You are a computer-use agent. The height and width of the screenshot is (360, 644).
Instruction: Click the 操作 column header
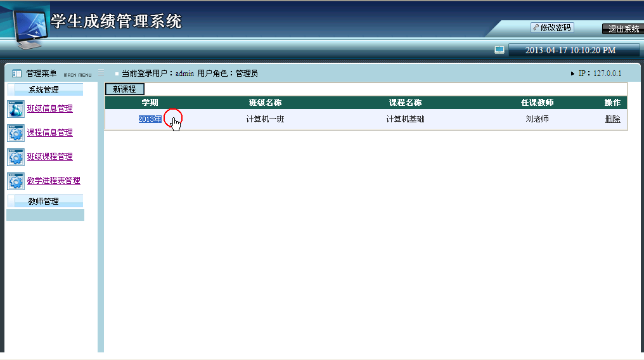[612, 103]
